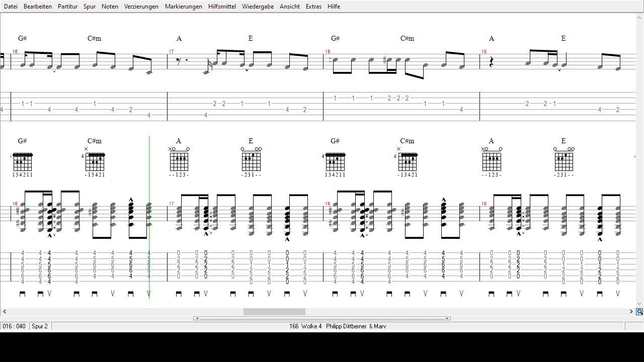
Task: Click the position indicator 016 : 040
Action: pyautogui.click(x=14, y=326)
